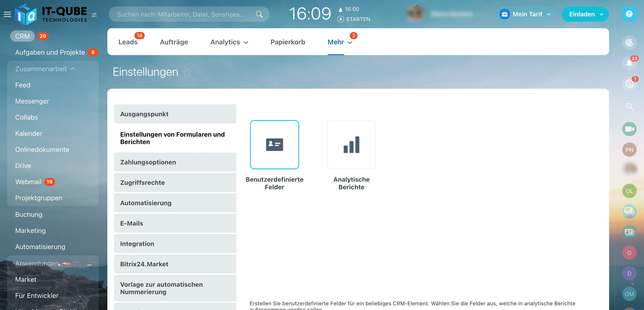
Task: Click the hamburger menu icon
Action: [7, 14]
